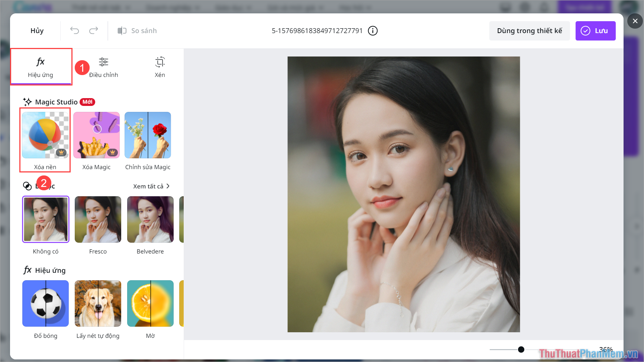Screen dimensions: 644x362
Task: Select the Xóa nền background remover
Action: pos(45,135)
